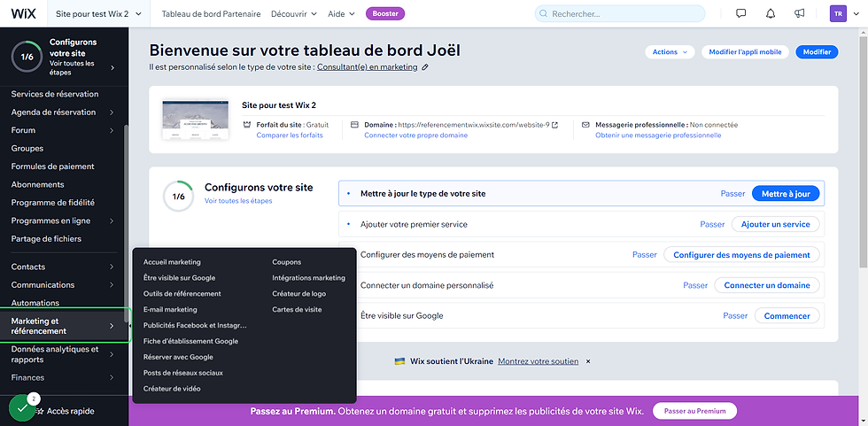Image resolution: width=868 pixels, height=426 pixels.
Task: Click the Passer au Premium button
Action: [x=694, y=411]
